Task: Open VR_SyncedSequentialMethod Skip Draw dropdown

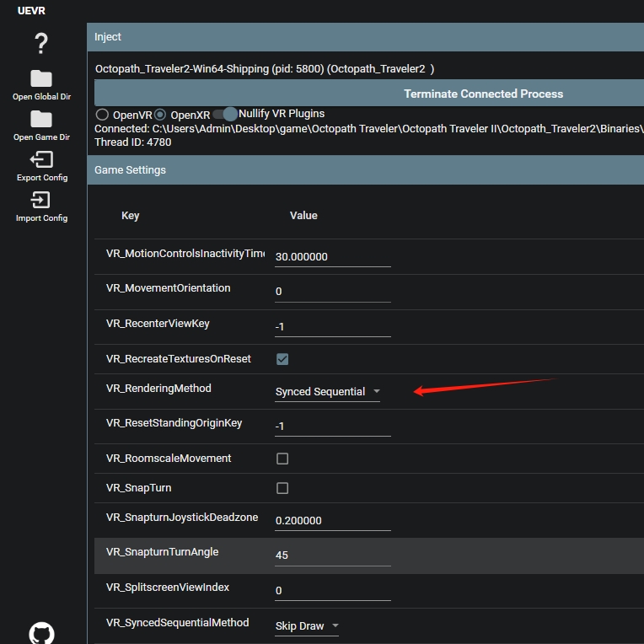Action: pyautogui.click(x=307, y=626)
